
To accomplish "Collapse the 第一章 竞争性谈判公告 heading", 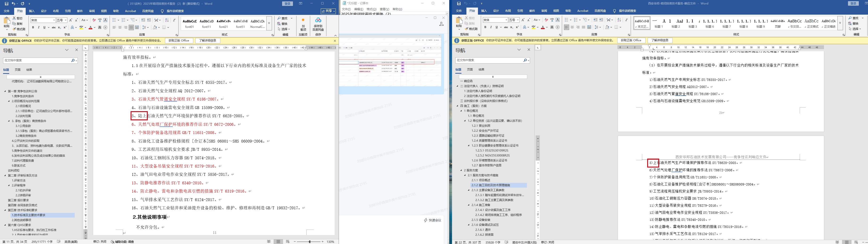I will click(x=5, y=91).
